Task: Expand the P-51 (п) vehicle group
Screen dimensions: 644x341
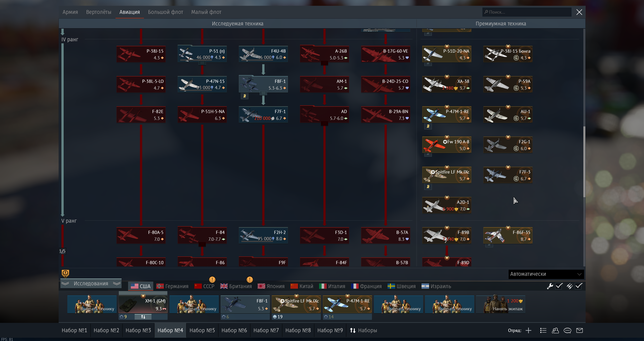Action: click(202, 63)
